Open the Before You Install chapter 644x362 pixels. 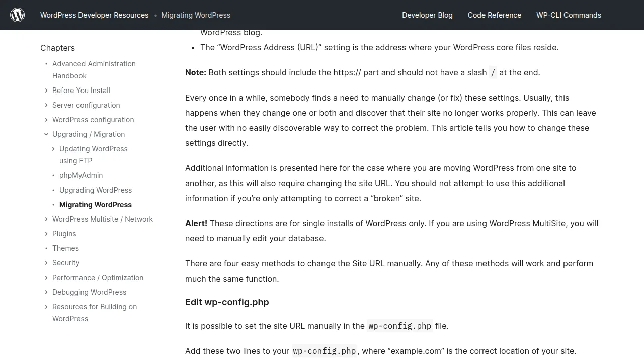point(81,90)
